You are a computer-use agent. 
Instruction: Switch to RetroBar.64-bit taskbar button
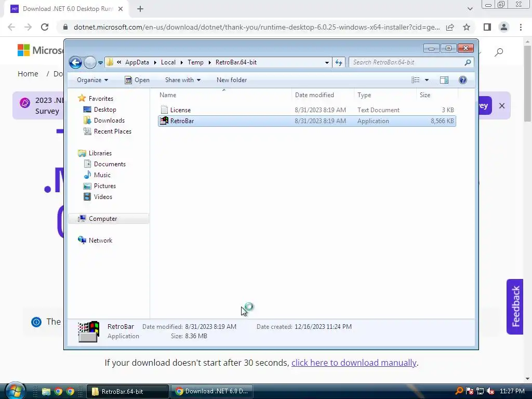tap(128, 392)
